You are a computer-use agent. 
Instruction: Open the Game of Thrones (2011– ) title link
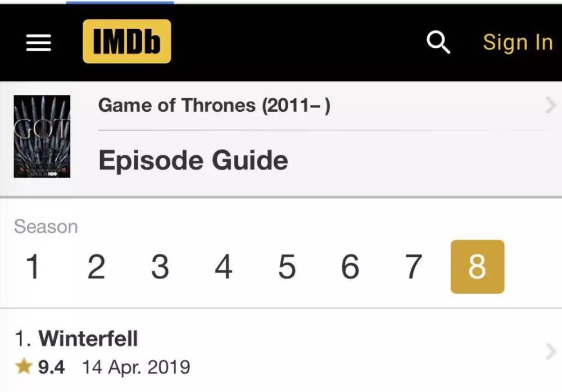[214, 106]
